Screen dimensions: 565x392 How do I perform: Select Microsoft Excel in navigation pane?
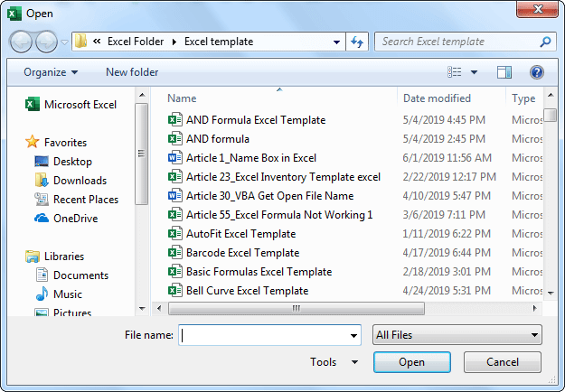[x=71, y=105]
